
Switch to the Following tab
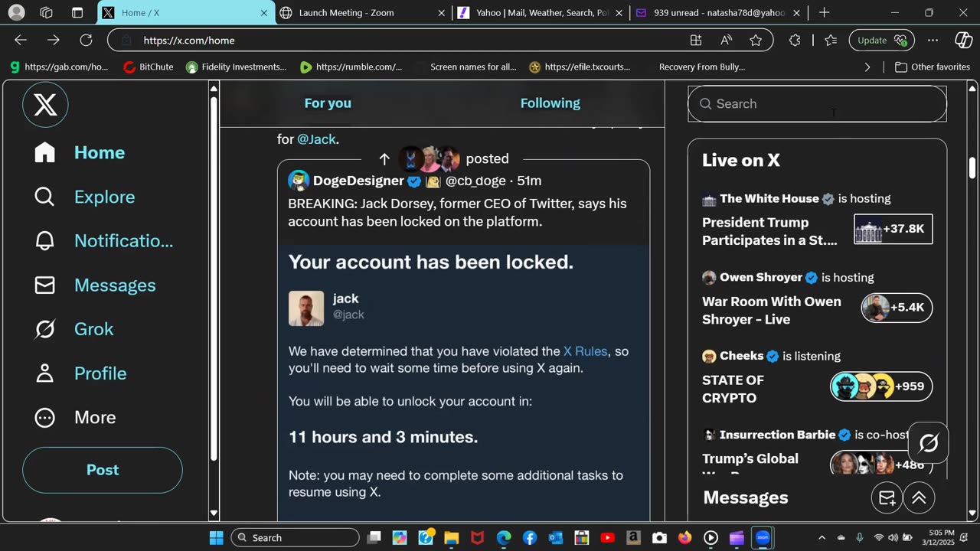(550, 103)
